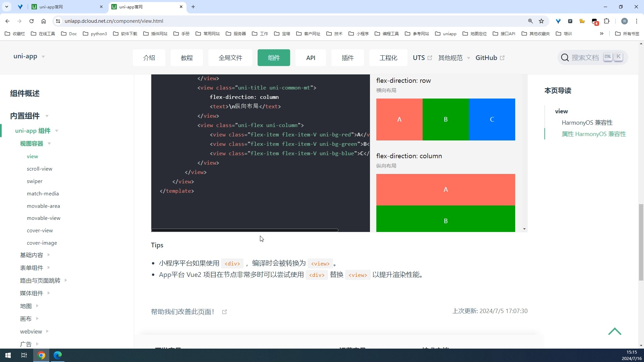
Task: Open movable-area in sidebar
Action: tap(43, 206)
